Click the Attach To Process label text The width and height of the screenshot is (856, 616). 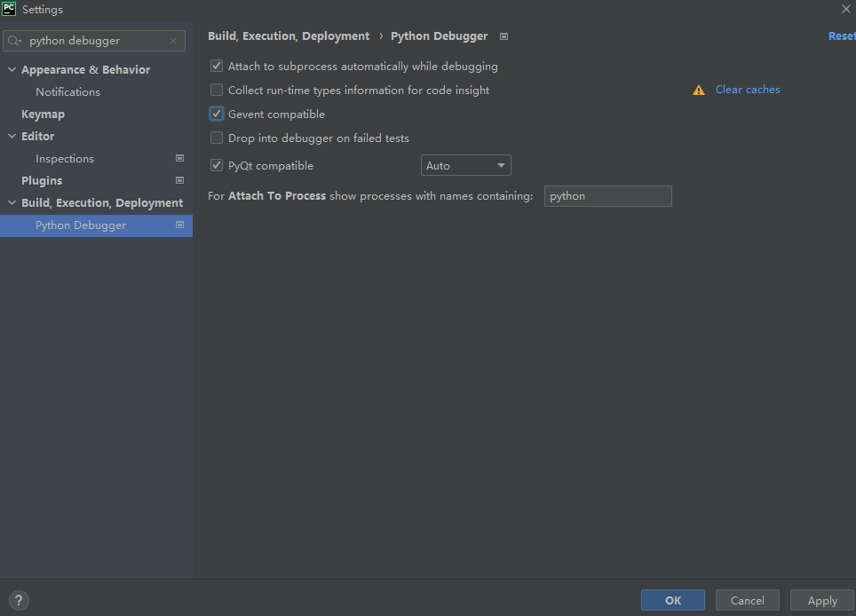277,196
